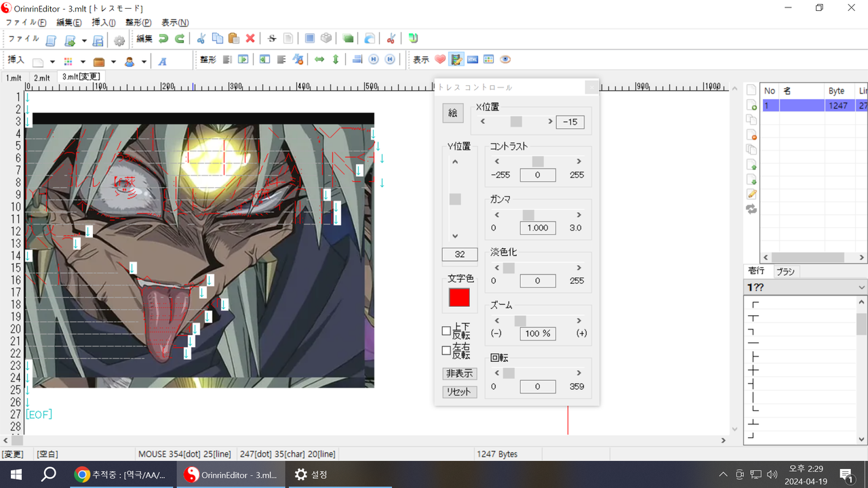Click the horizontal green double-arrow icon
868x488 pixels.
319,60
